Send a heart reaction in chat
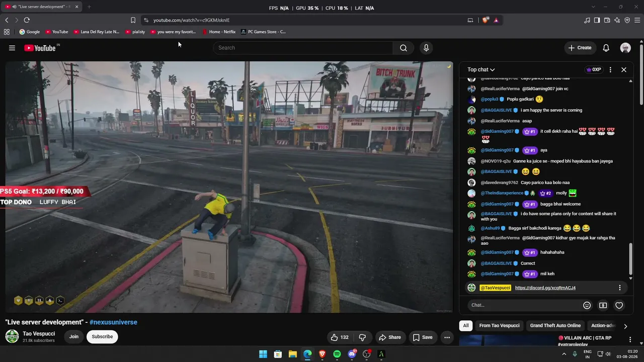 point(619,305)
